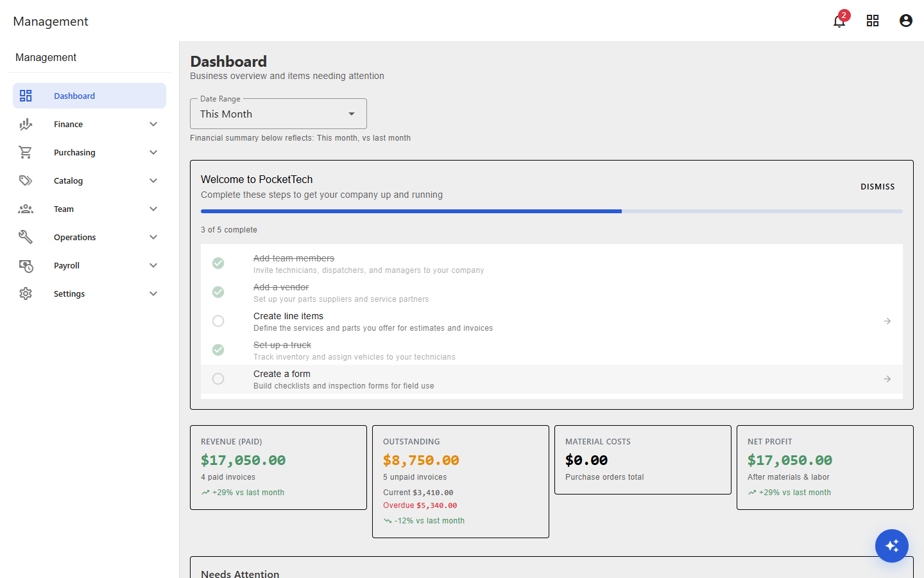The height and width of the screenshot is (578, 924).
Task: Expand the Payroll menu chevron
Action: pyautogui.click(x=153, y=265)
